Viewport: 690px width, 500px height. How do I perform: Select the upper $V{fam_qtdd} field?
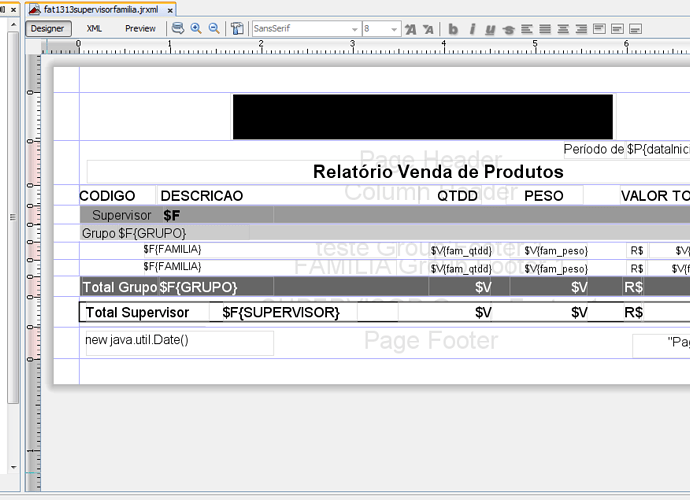point(461,251)
